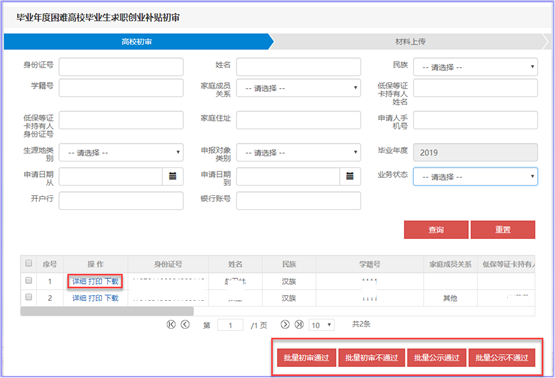Open calendar picker for 申请日期从

click(173, 176)
